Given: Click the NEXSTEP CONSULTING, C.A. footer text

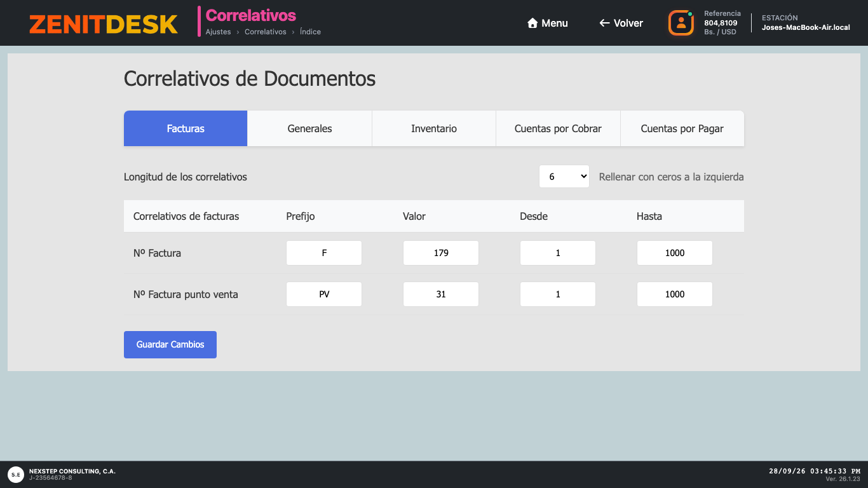Looking at the screenshot, I should 72,471.
